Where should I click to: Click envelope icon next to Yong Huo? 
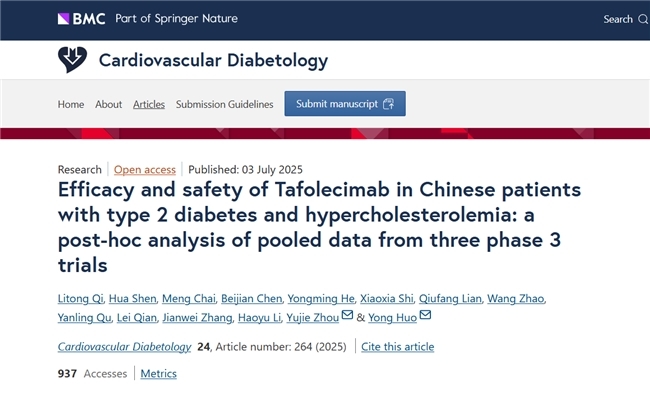(x=425, y=315)
